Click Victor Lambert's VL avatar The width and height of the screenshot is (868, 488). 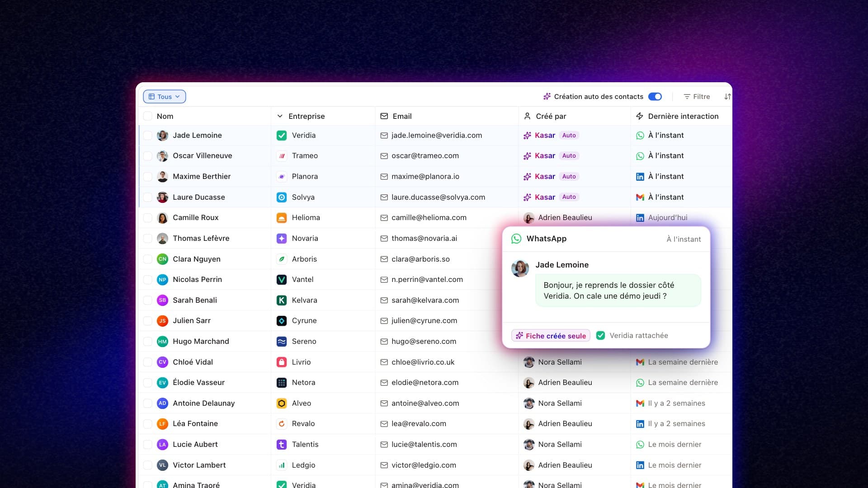click(x=162, y=465)
